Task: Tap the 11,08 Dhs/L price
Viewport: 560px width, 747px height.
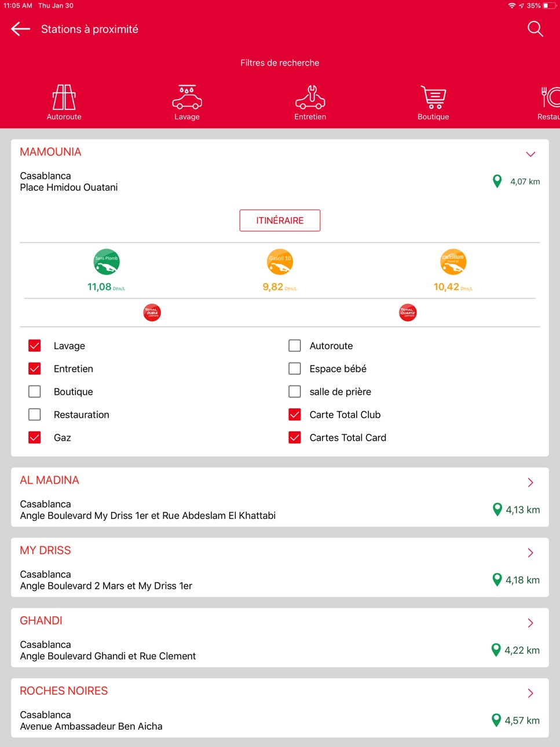Action: point(106,287)
